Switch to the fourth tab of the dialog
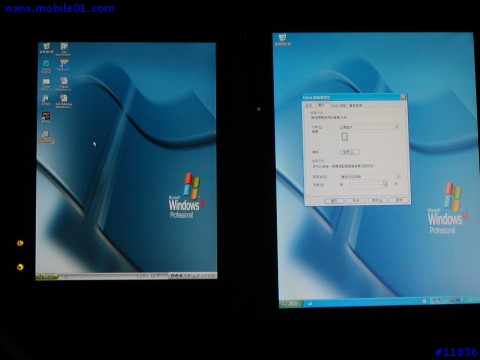Viewport: 480px width, 360px height. [355, 105]
